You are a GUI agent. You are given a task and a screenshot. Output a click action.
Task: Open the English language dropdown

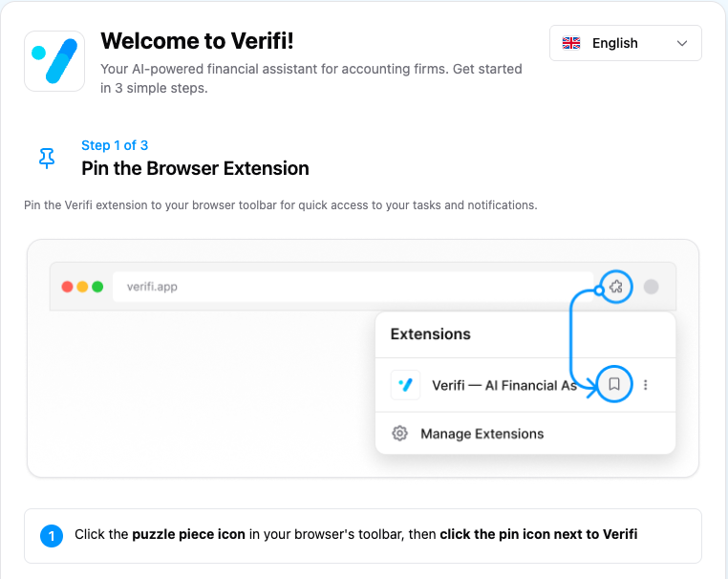625,43
